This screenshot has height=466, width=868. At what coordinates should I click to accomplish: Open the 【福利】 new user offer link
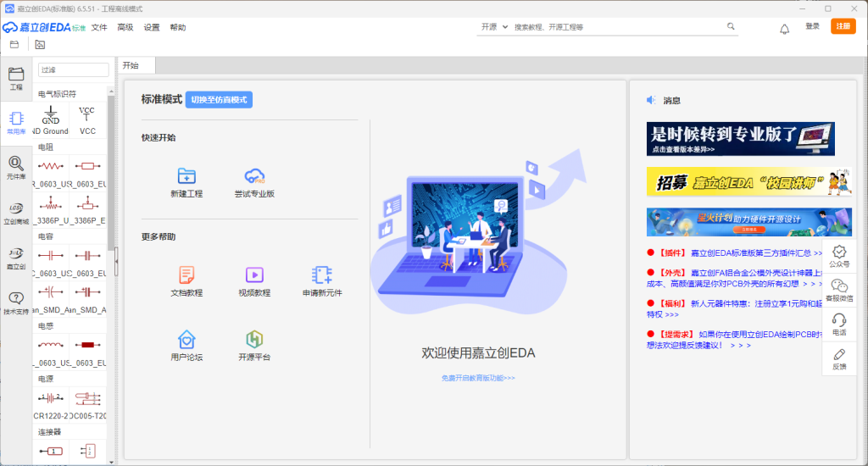click(735, 308)
